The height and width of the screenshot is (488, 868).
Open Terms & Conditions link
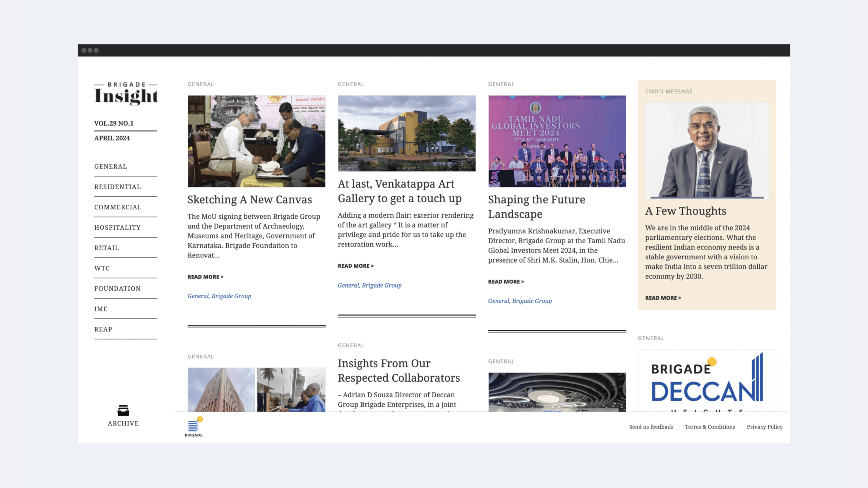coord(710,427)
